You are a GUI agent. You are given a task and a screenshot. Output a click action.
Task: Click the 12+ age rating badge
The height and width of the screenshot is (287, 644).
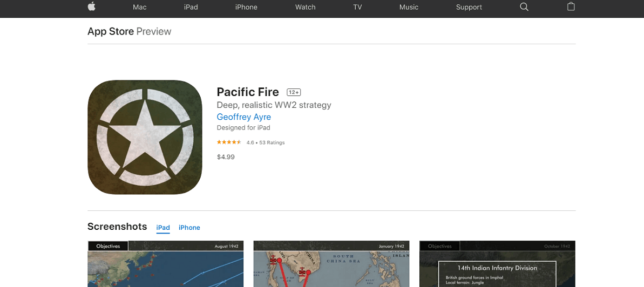294,92
